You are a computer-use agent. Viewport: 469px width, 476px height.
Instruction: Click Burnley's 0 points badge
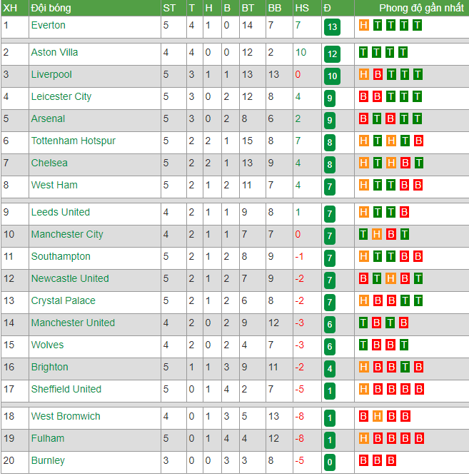(330, 462)
